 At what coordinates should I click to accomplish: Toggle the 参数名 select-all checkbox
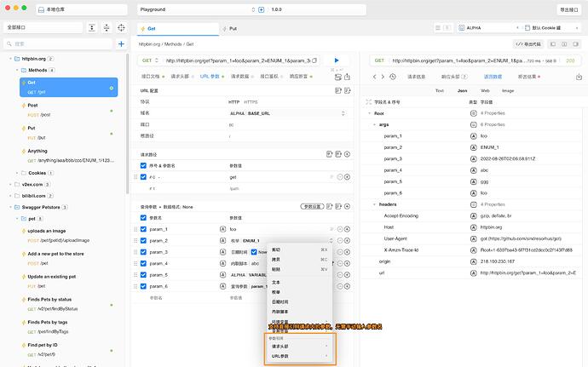pos(143,218)
